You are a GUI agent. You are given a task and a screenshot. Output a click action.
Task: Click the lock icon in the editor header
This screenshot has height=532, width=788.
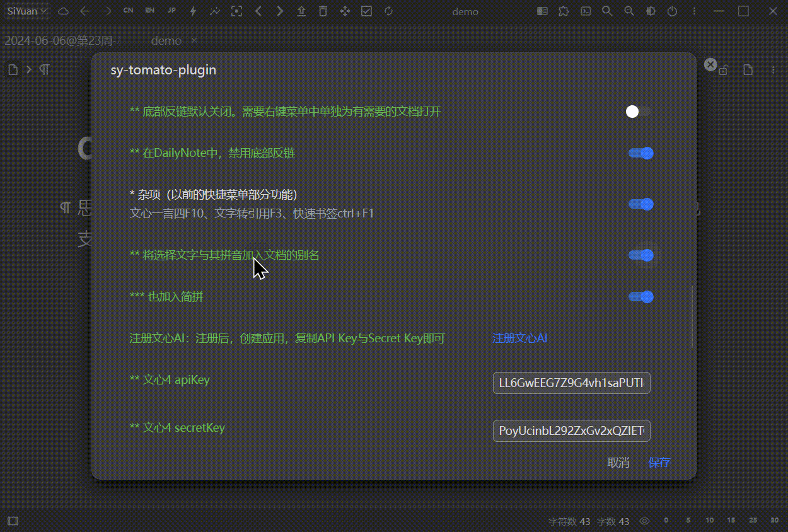(x=723, y=71)
